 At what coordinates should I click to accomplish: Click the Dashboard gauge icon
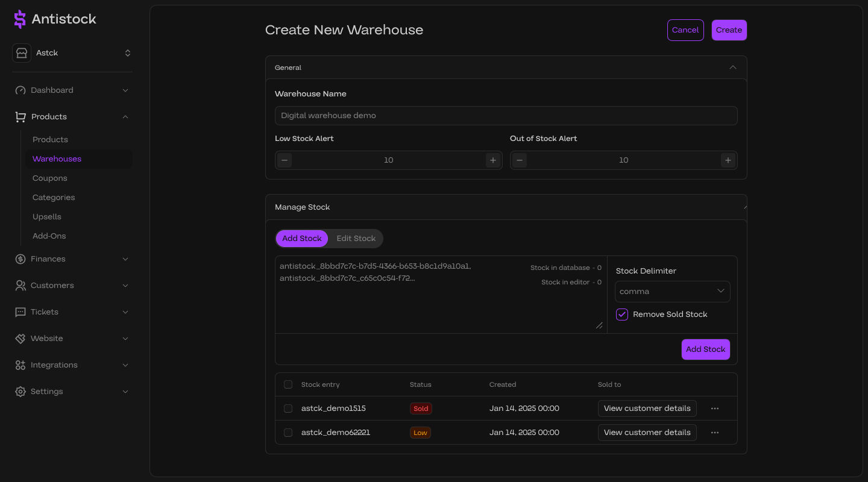pos(20,90)
